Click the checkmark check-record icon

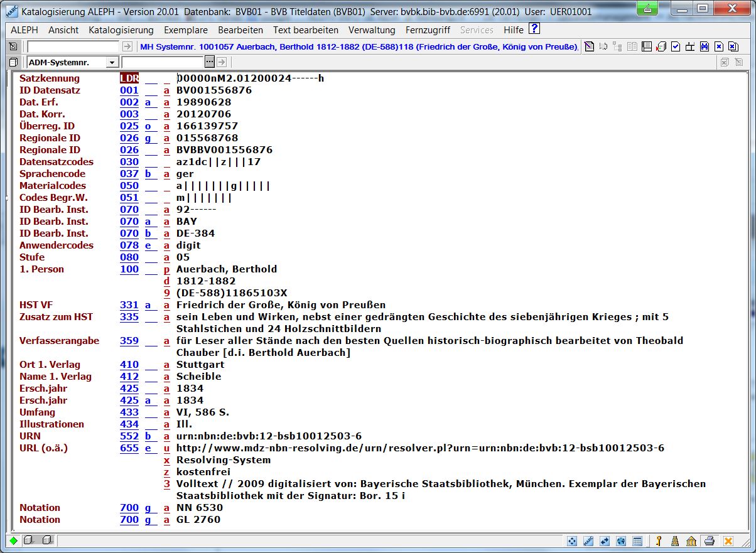(x=676, y=46)
